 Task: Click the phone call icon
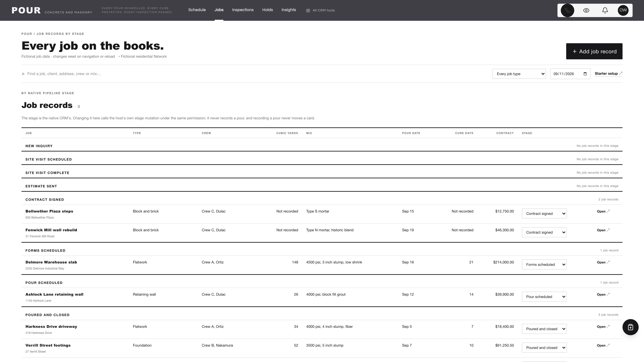point(567,10)
